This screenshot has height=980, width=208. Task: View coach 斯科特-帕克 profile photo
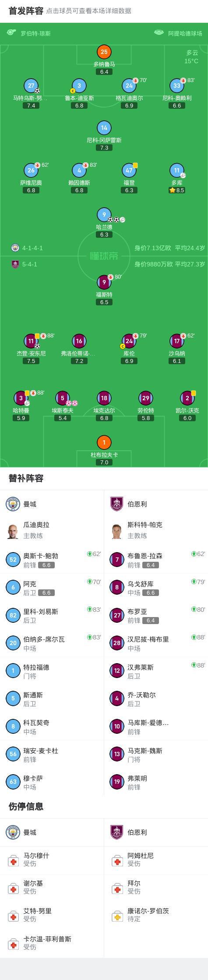[x=117, y=531]
